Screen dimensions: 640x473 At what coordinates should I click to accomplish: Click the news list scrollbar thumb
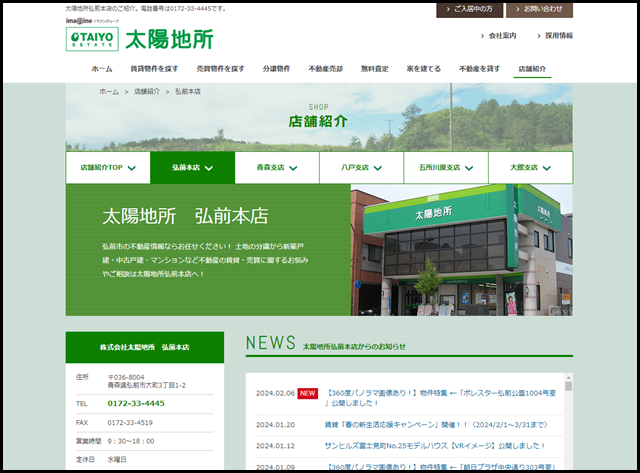[x=568, y=386]
